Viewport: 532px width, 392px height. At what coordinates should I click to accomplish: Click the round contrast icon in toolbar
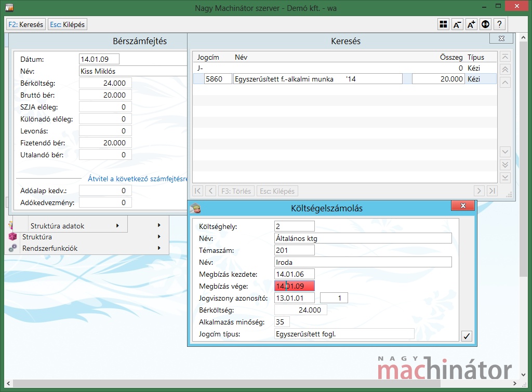(x=485, y=24)
